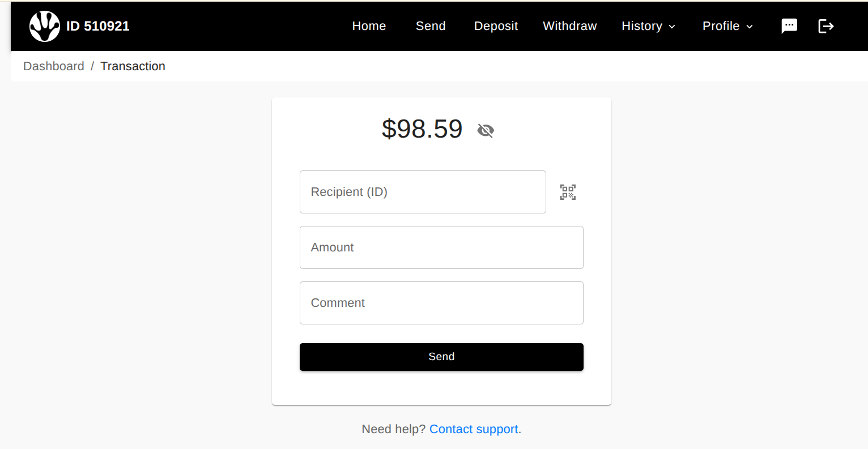Screen dimensions: 868x449
Task: Open the Withdraw page
Action: (x=569, y=26)
